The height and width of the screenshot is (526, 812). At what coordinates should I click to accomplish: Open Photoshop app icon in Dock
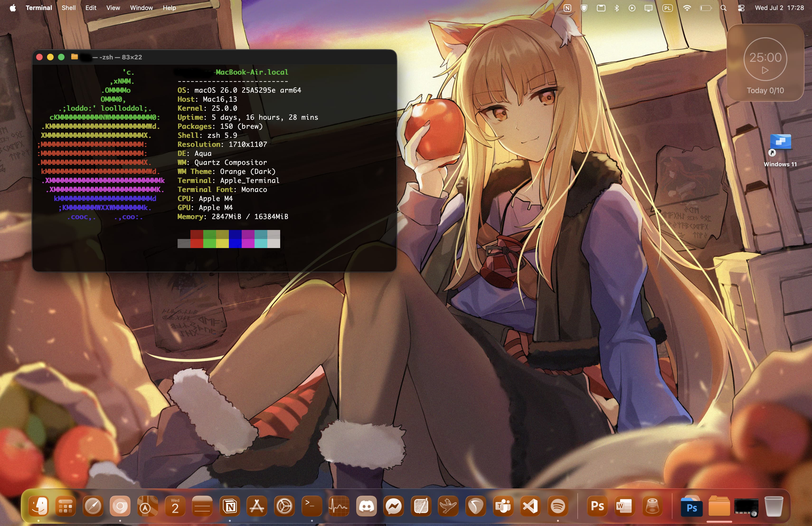click(597, 506)
